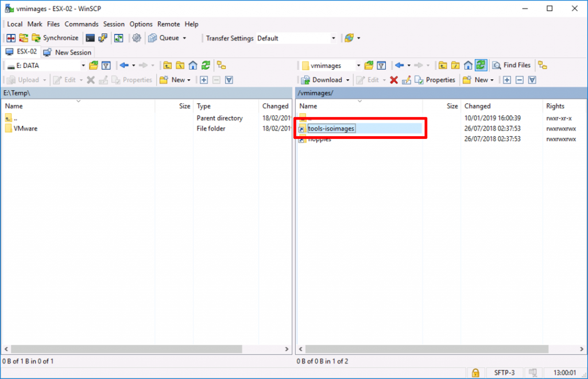
Task: Open terminal console icon in main toolbar
Action: [90, 38]
